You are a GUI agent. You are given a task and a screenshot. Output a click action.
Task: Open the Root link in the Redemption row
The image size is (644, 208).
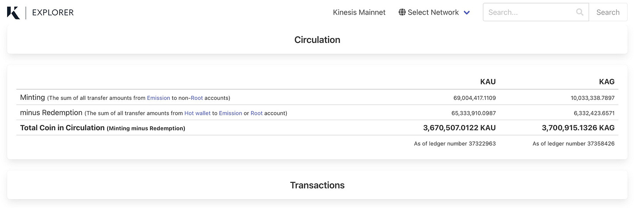pyautogui.click(x=257, y=113)
